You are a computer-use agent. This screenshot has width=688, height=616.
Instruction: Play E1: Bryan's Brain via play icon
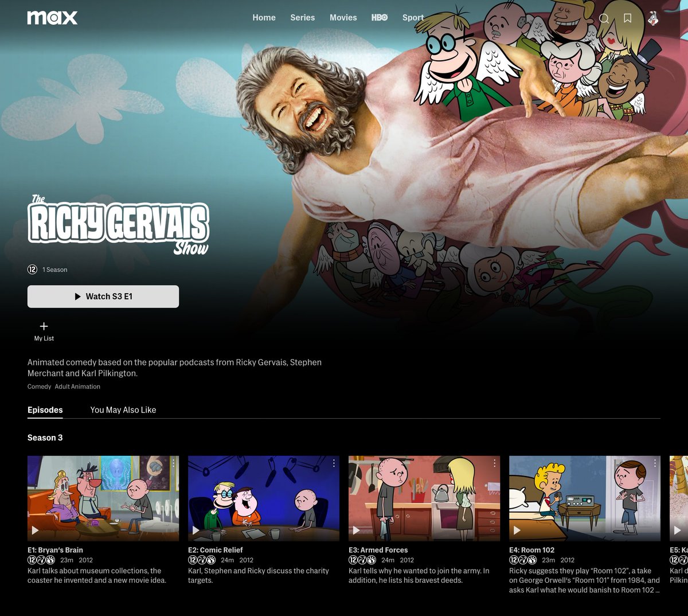coord(35,530)
